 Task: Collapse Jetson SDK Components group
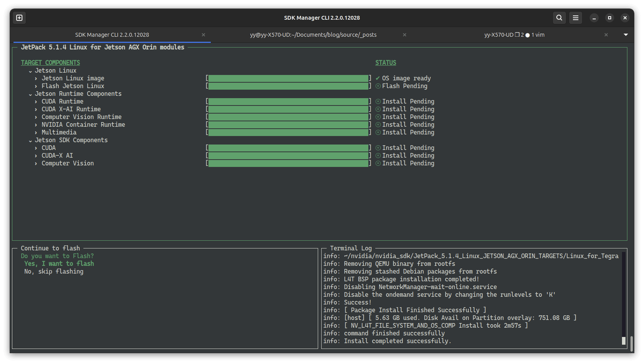click(x=31, y=141)
